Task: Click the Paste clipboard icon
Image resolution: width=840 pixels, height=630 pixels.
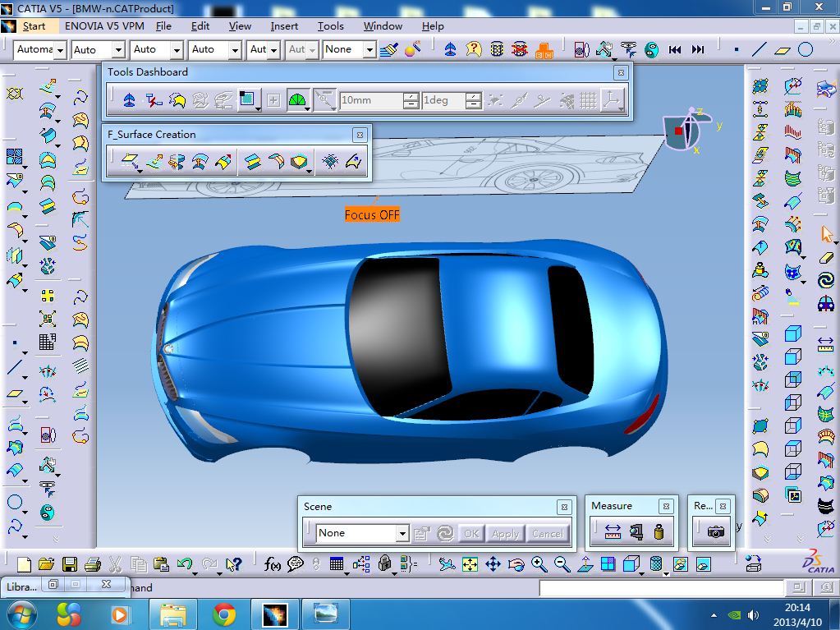Action: point(161,564)
